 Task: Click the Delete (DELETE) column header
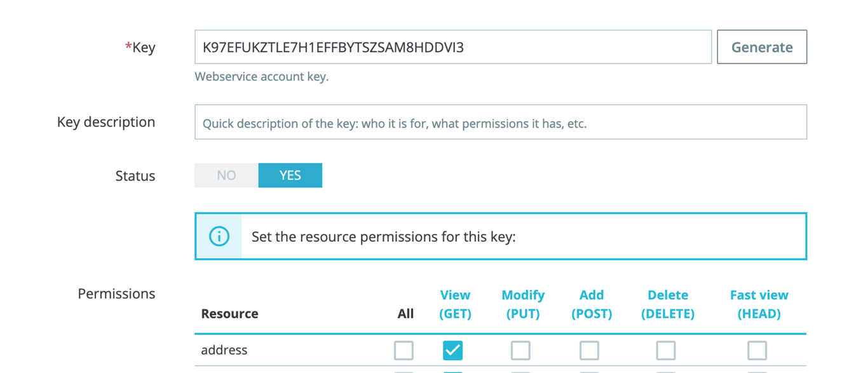point(668,304)
